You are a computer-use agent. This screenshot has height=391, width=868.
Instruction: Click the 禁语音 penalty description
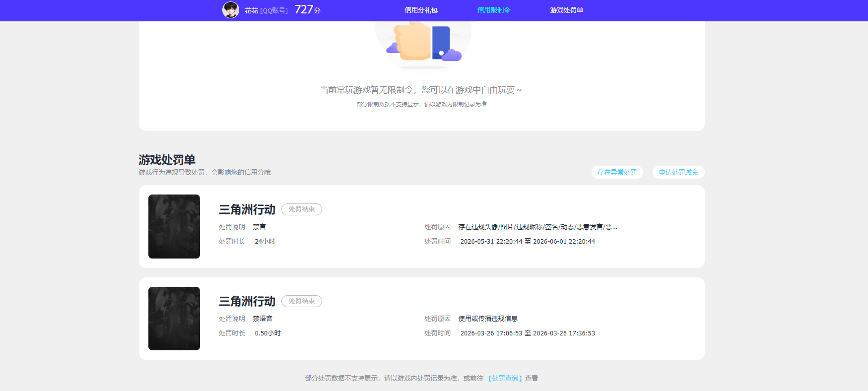[x=263, y=319]
